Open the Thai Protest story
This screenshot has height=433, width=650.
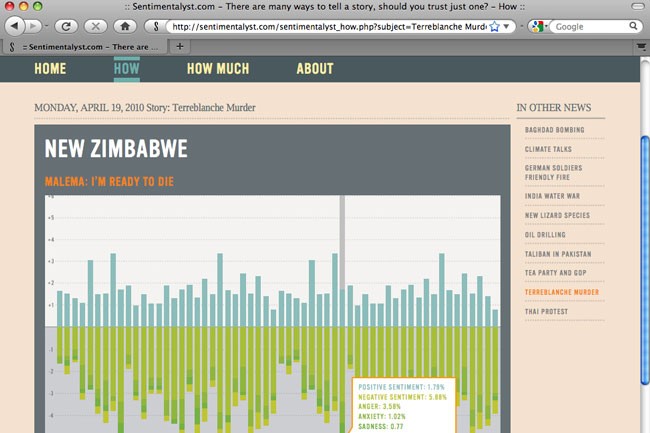546,311
